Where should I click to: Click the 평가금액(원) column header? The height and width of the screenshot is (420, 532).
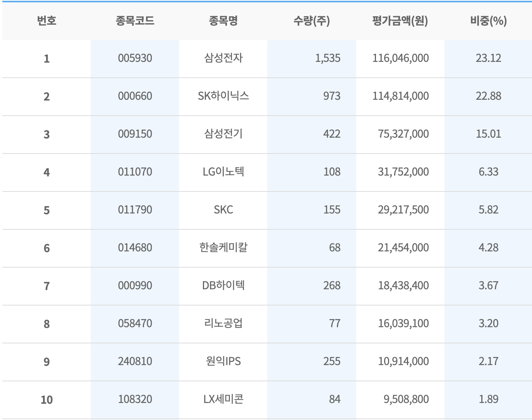coord(400,21)
